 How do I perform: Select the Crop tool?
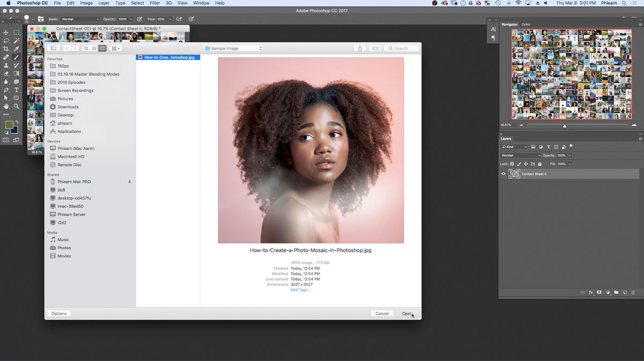click(x=6, y=49)
